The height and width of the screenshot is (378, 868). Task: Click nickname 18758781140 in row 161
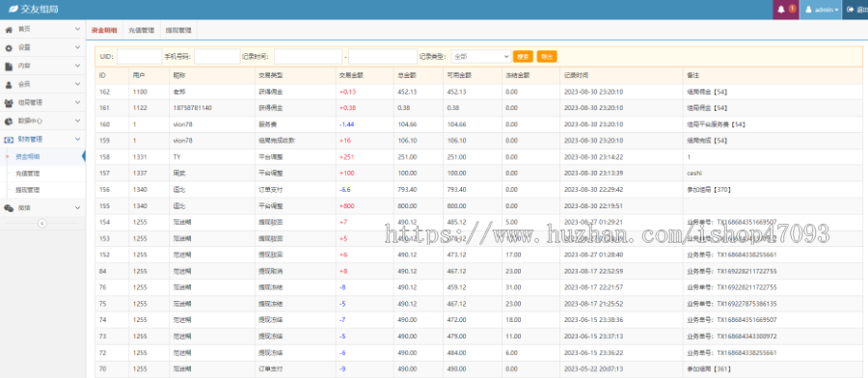click(192, 108)
